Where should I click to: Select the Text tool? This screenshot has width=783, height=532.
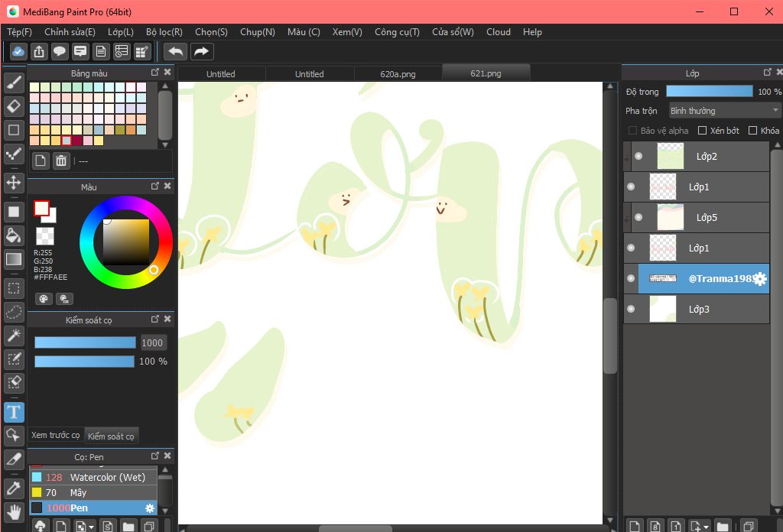point(14,412)
